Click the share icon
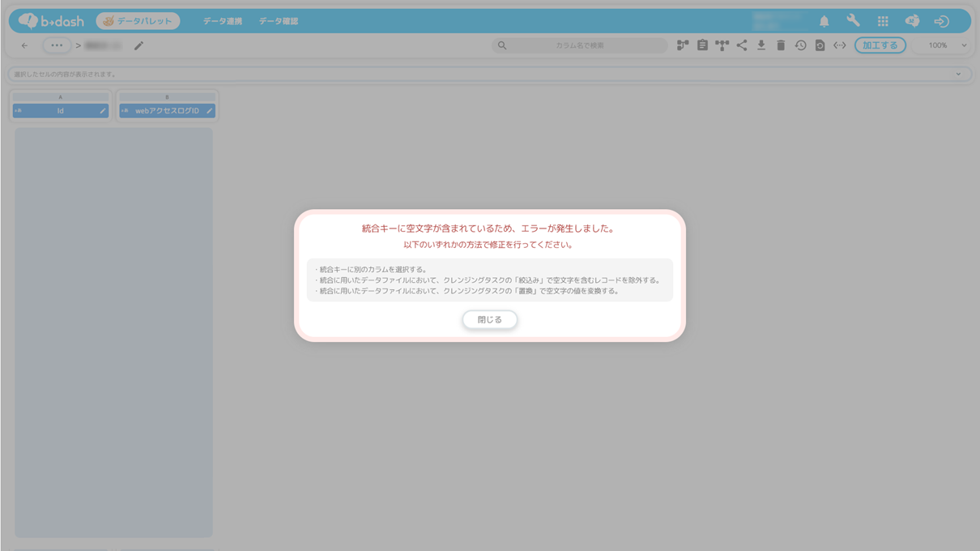980x551 pixels. point(742,45)
